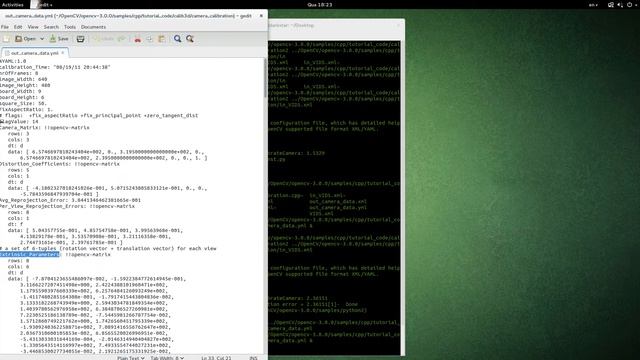Open the en keyboard layout indicator
Image resolution: width=640 pixels, height=360 pixels.
[593, 5]
